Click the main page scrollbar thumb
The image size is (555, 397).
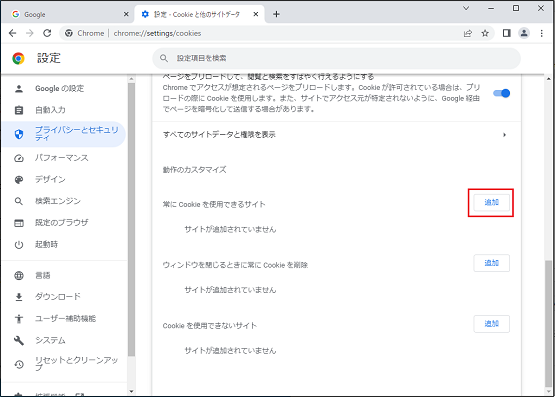pyautogui.click(x=548, y=324)
